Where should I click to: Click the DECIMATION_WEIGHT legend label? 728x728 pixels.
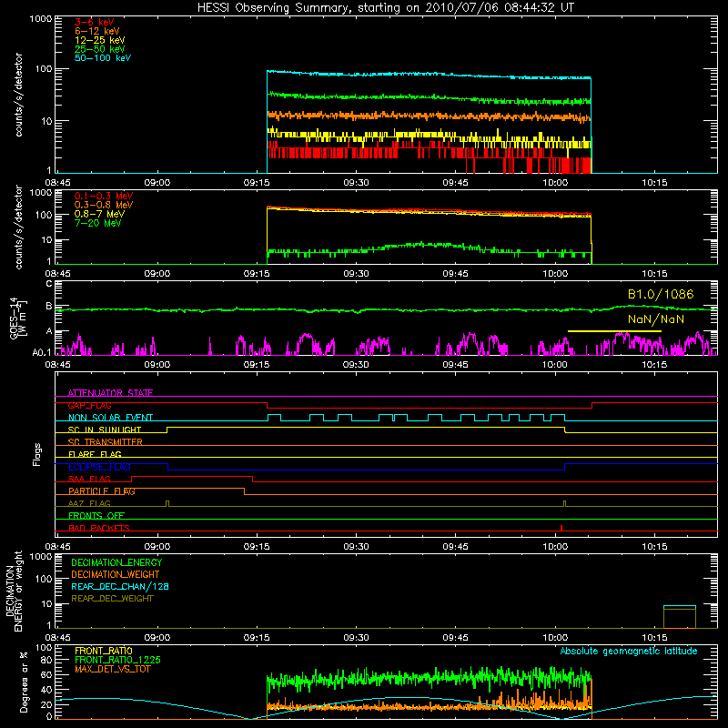tap(116, 574)
